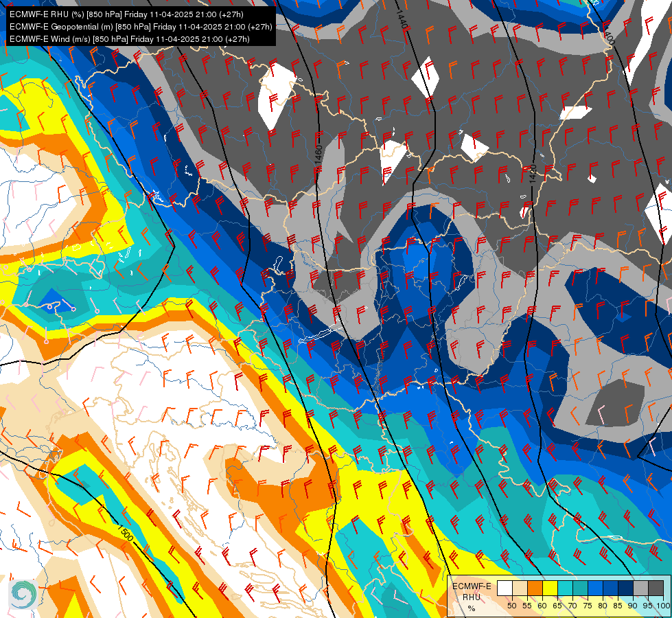Click the legend value 55
This screenshot has height=618, width=672.
(x=527, y=606)
